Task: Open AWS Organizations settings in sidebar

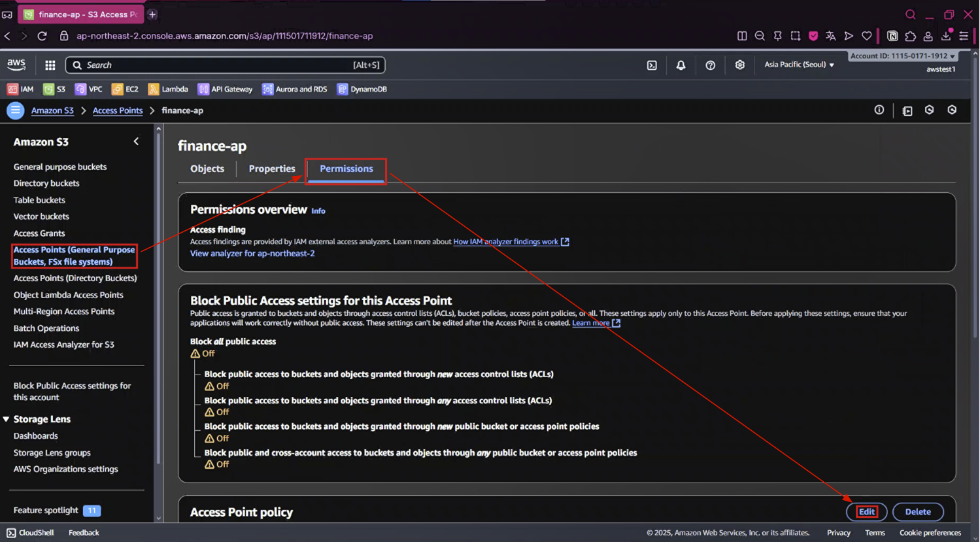Action: pyautogui.click(x=66, y=469)
